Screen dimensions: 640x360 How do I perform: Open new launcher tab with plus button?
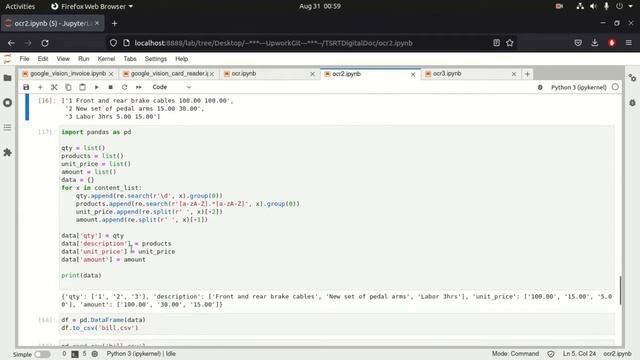(527, 74)
